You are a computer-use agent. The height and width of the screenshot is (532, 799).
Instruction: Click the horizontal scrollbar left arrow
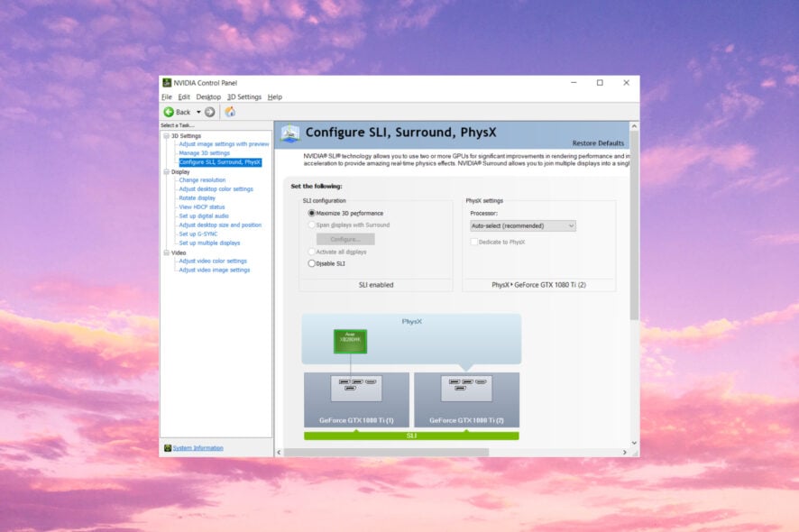pos(279,453)
